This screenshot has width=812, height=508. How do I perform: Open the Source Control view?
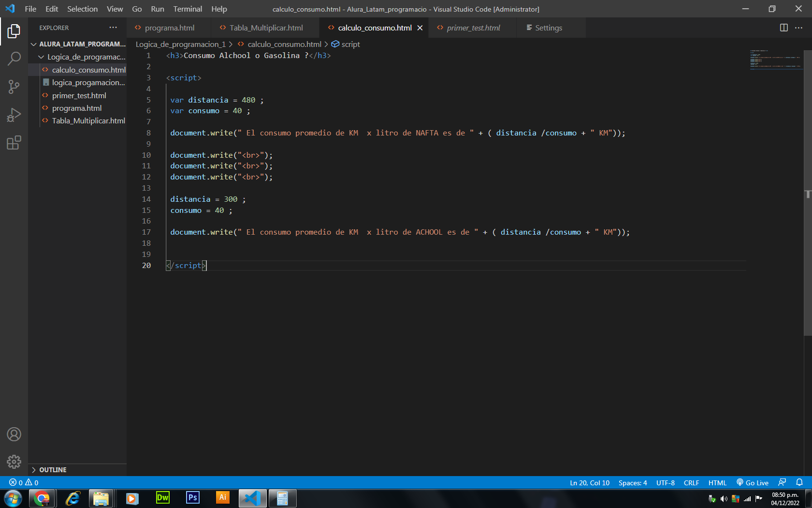[14, 87]
